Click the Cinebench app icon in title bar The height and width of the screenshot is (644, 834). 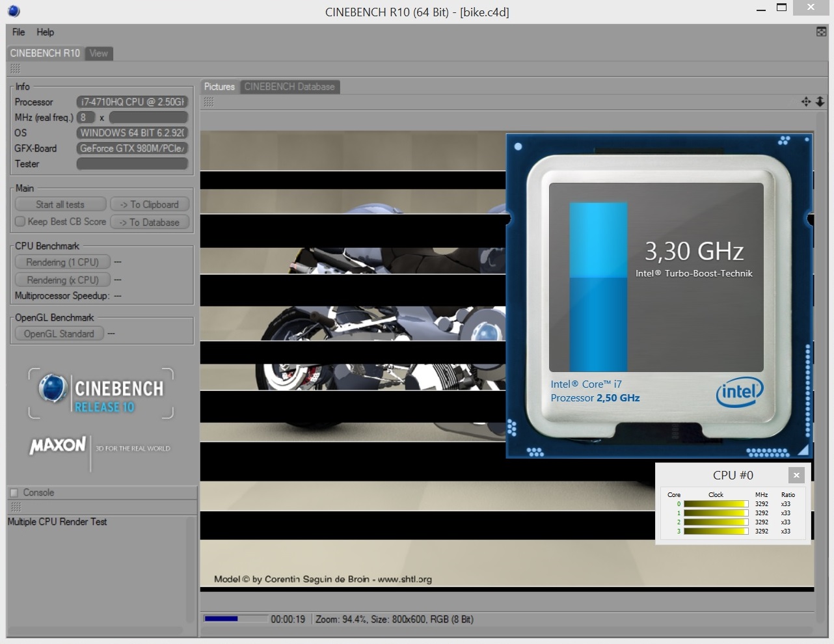(14, 11)
